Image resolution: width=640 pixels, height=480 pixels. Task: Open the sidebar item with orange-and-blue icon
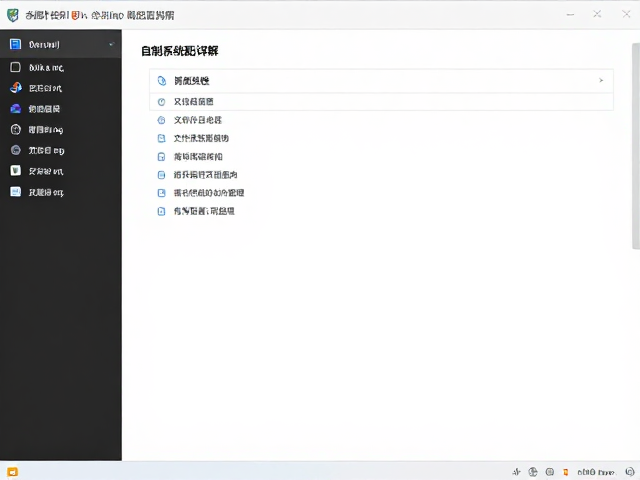(16, 88)
